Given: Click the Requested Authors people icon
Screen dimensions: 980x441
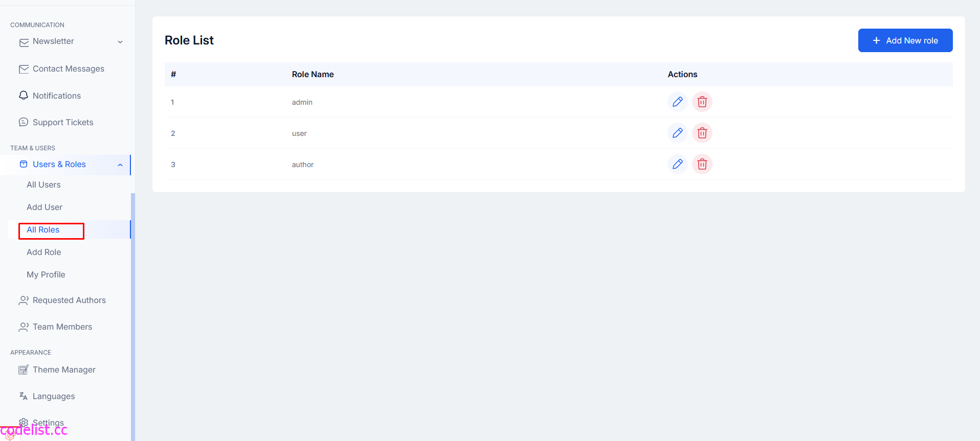Looking at the screenshot, I should [x=24, y=300].
